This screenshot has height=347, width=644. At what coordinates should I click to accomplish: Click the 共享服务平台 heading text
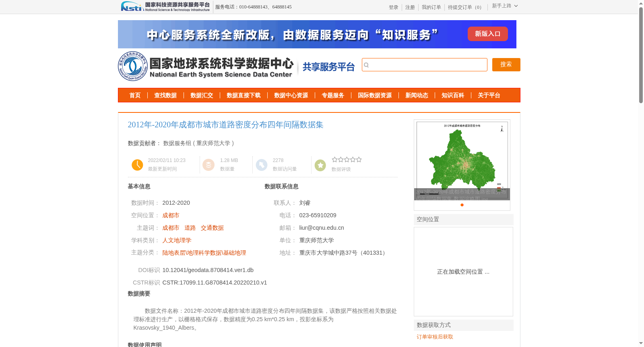[x=328, y=67]
